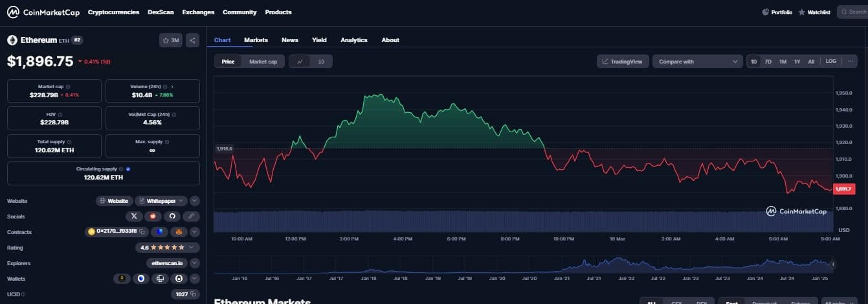868x304 pixels.
Task: Switch to the Yield tab
Action: [x=319, y=40]
